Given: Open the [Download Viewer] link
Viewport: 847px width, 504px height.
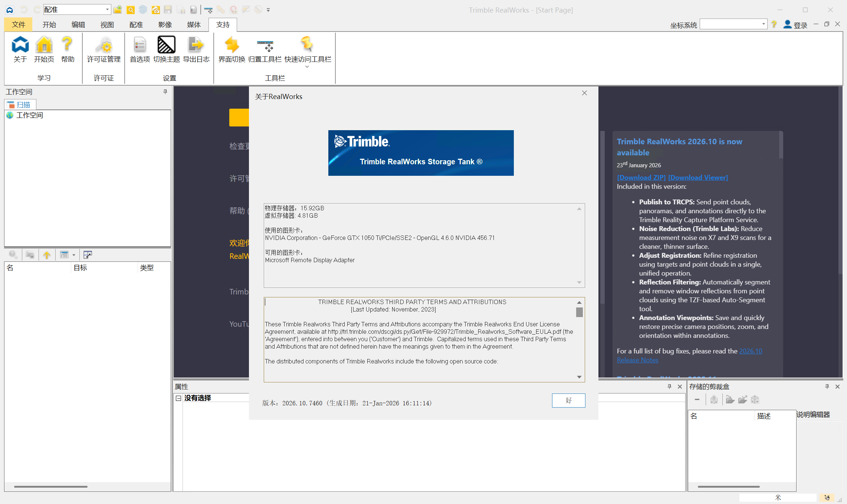Looking at the screenshot, I should tap(698, 178).
